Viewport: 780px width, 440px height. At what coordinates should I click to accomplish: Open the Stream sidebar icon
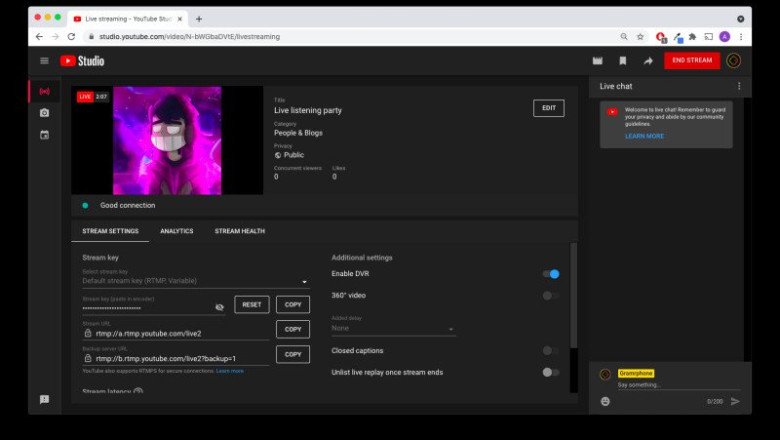point(44,91)
